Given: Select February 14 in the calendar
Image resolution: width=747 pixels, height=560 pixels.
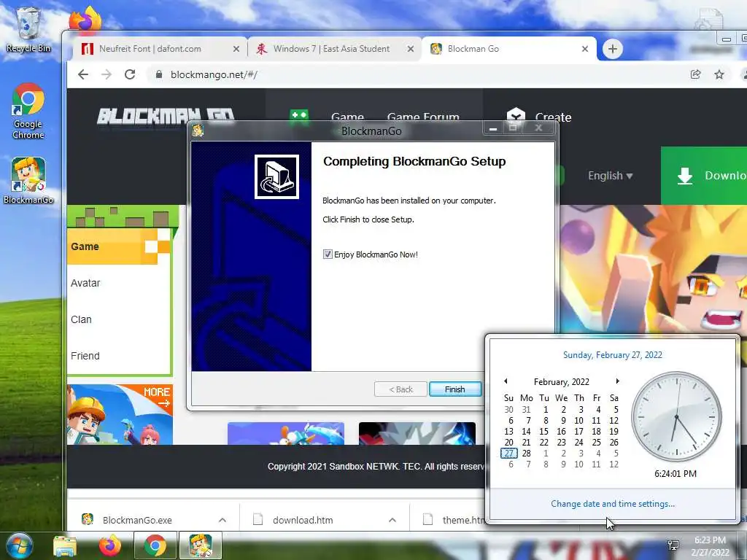Looking at the screenshot, I should click(x=527, y=432).
